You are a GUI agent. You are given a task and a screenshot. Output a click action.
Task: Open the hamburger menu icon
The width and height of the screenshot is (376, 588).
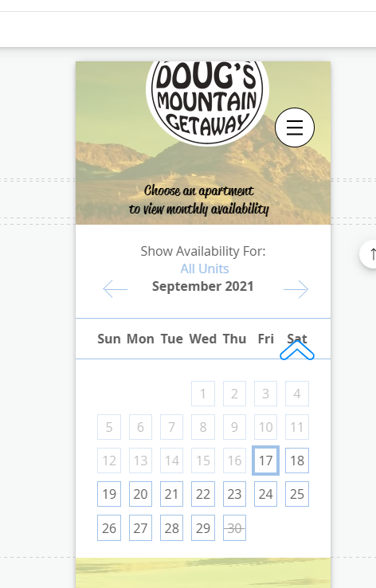pyautogui.click(x=295, y=127)
